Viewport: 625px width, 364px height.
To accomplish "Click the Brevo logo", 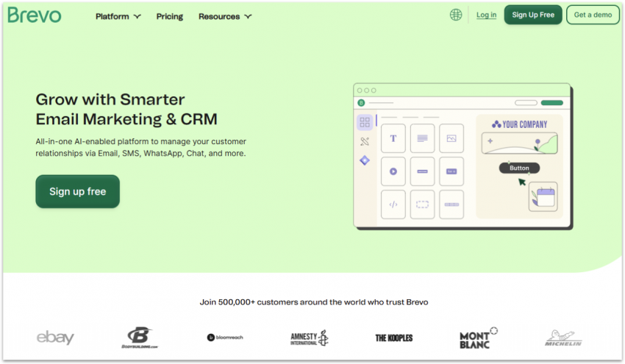I will (35, 15).
